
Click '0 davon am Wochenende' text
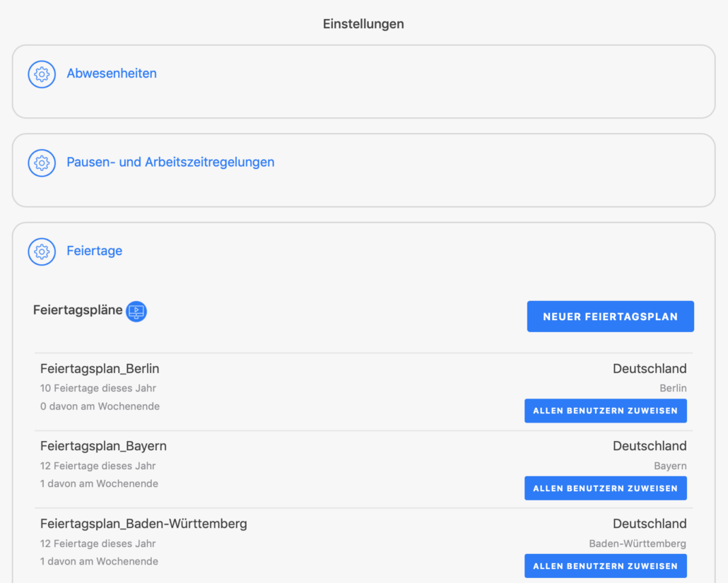[x=100, y=406]
